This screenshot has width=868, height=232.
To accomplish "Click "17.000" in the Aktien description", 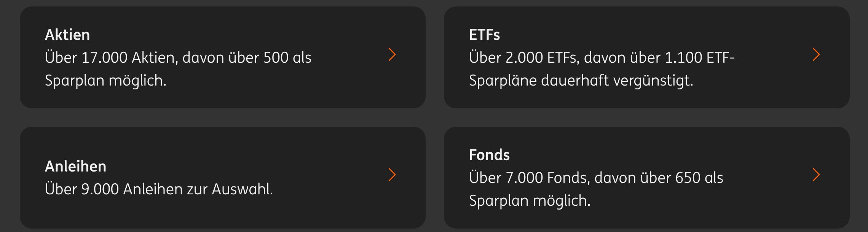I will [104, 58].
